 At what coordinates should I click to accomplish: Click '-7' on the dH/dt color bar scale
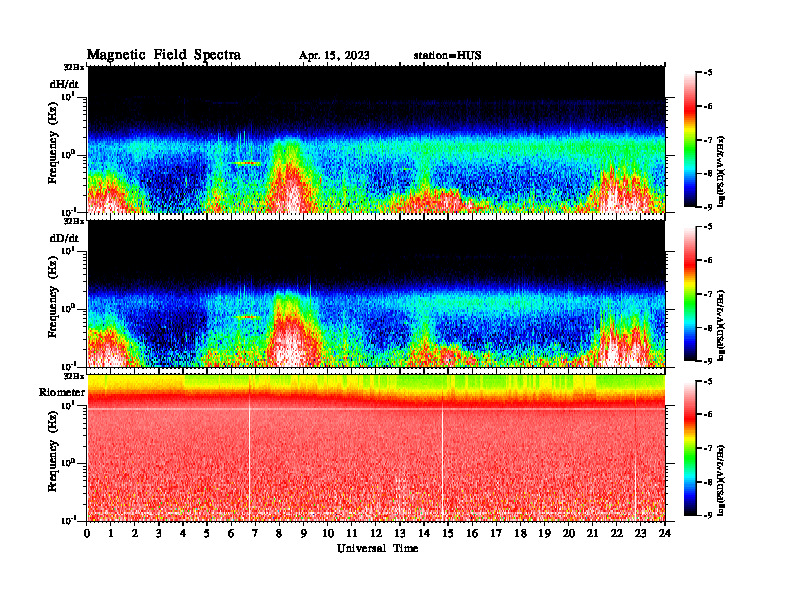[x=708, y=140]
